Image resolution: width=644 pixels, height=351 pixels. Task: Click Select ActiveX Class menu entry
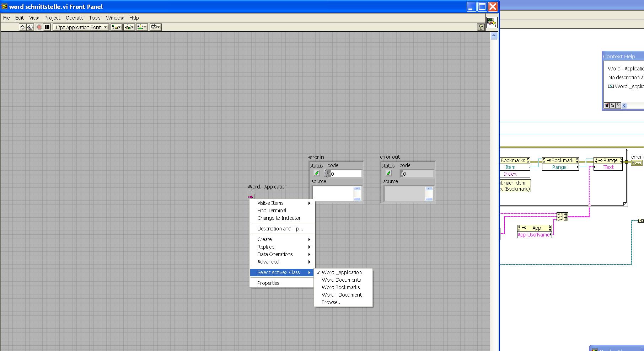tap(282, 272)
